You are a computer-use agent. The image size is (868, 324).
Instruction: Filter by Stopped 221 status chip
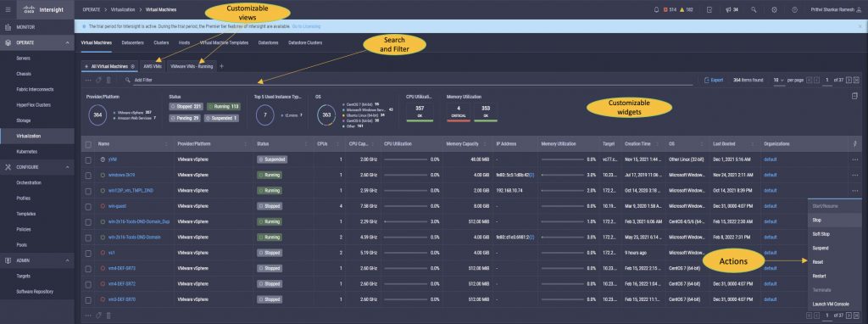pyautogui.click(x=186, y=106)
